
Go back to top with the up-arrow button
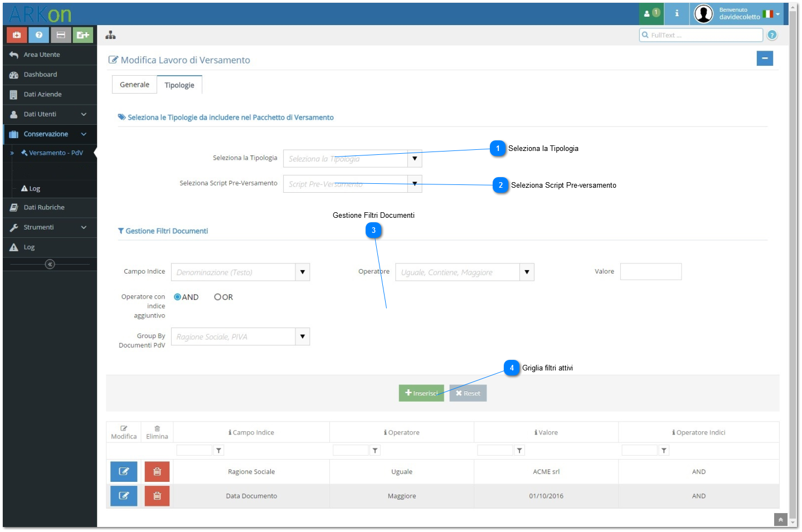click(x=780, y=520)
